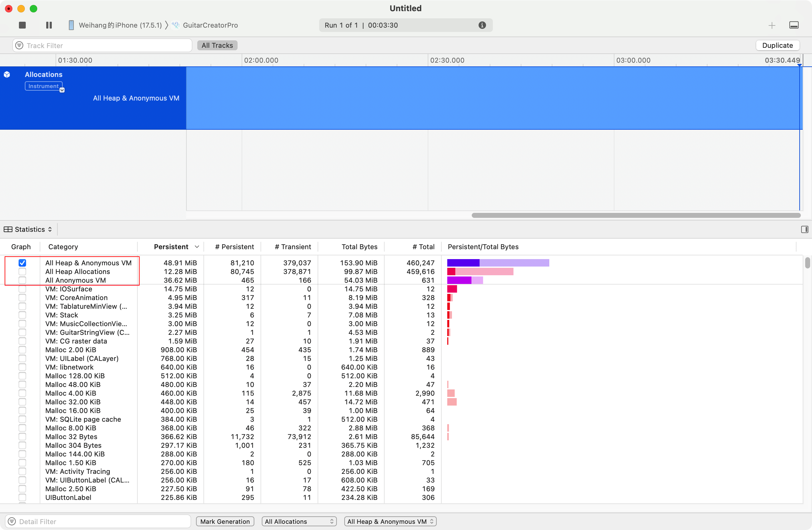This screenshot has height=530, width=812.
Task: Open run info via the info icon
Action: click(482, 25)
